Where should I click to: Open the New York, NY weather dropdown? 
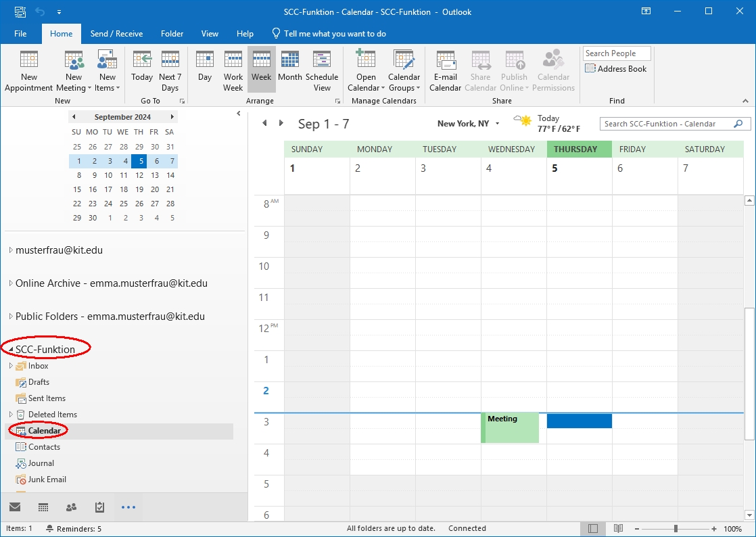point(498,124)
